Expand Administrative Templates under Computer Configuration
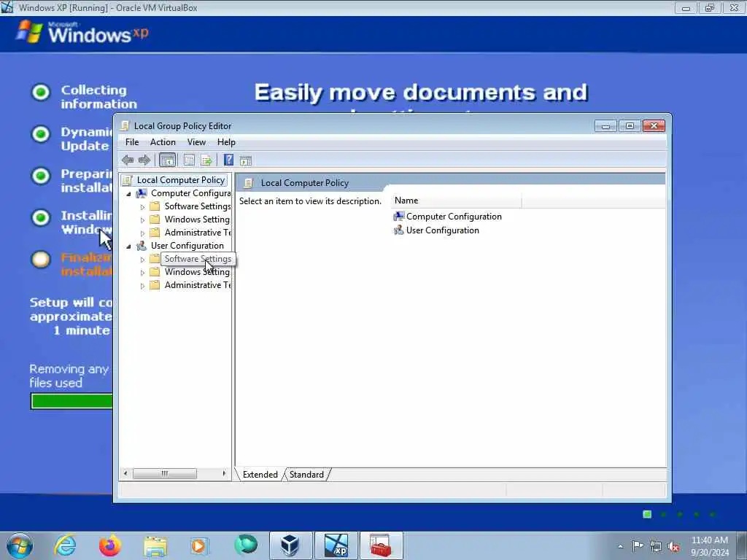Screen dimensions: 747x560 click(x=142, y=233)
